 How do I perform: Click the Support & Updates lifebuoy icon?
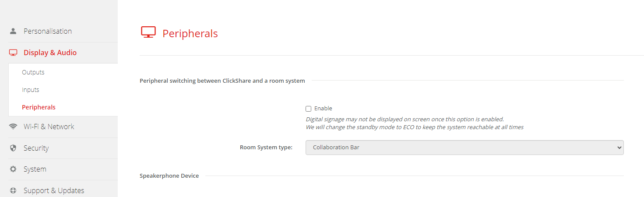[x=13, y=190]
